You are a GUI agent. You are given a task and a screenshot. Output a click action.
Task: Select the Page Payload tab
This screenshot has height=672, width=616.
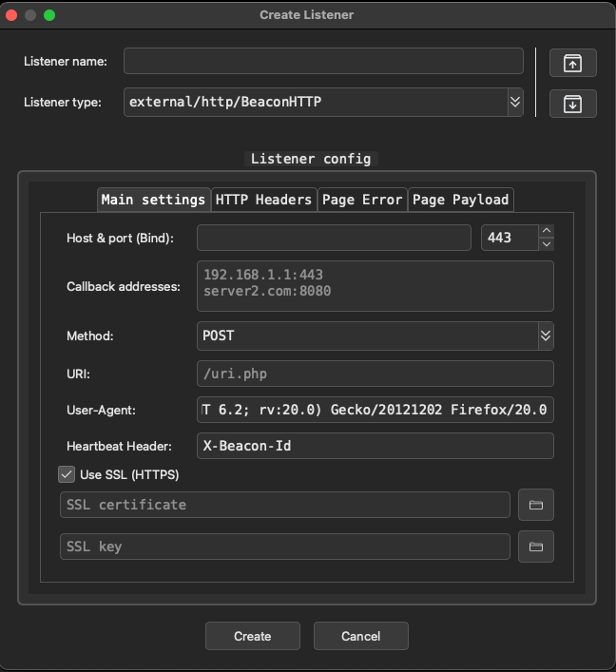tap(461, 200)
